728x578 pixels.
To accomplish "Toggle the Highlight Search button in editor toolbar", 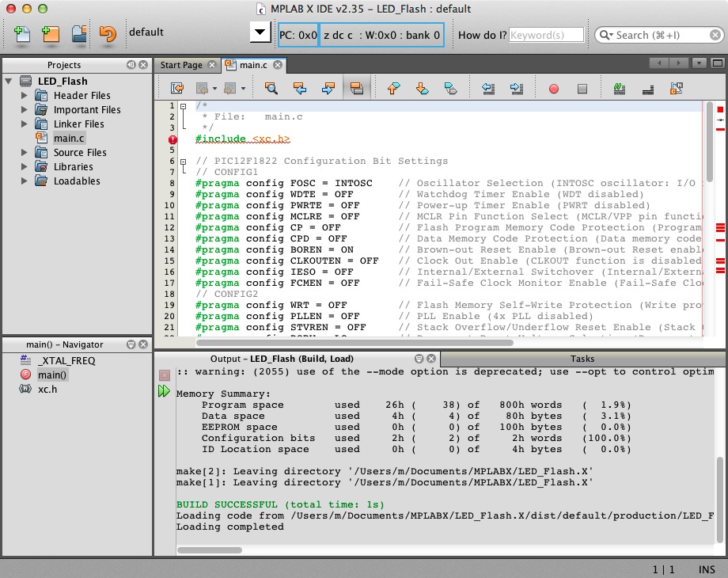I will tap(356, 89).
